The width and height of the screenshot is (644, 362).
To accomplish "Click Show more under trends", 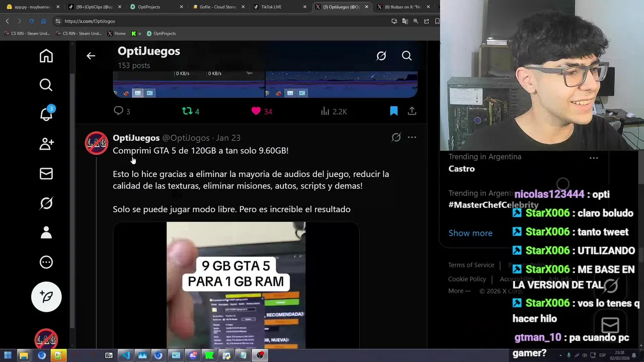I will pyautogui.click(x=470, y=233).
